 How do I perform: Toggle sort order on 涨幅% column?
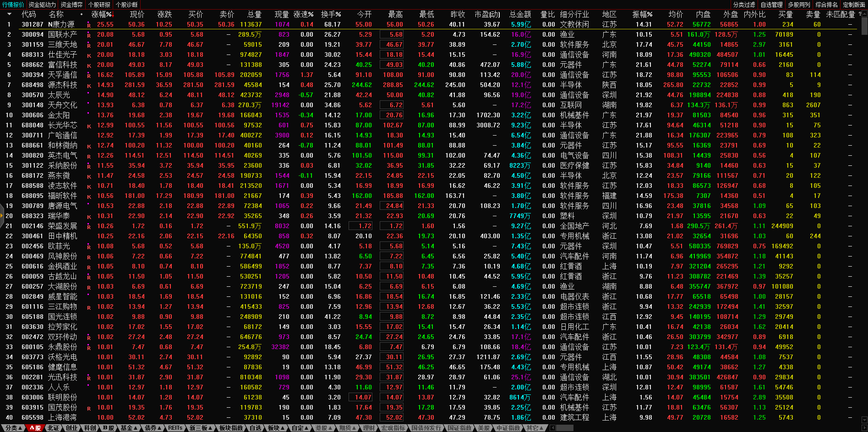point(102,14)
